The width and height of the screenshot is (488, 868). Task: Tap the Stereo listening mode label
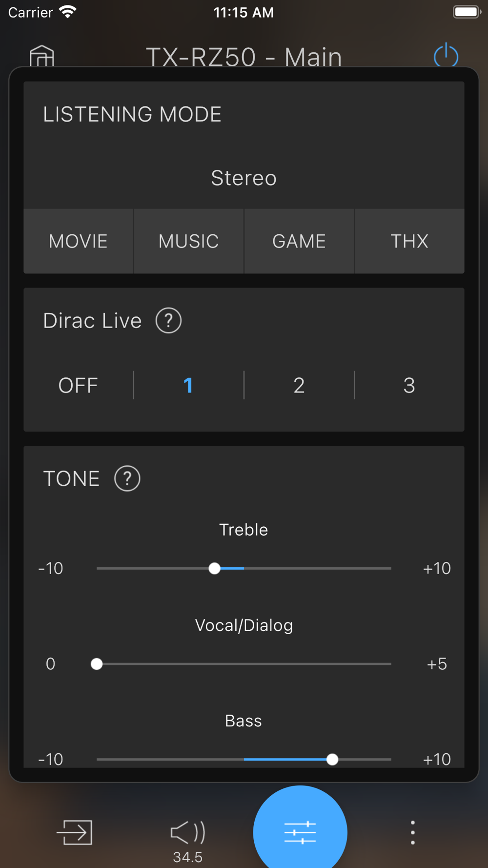pos(244,178)
